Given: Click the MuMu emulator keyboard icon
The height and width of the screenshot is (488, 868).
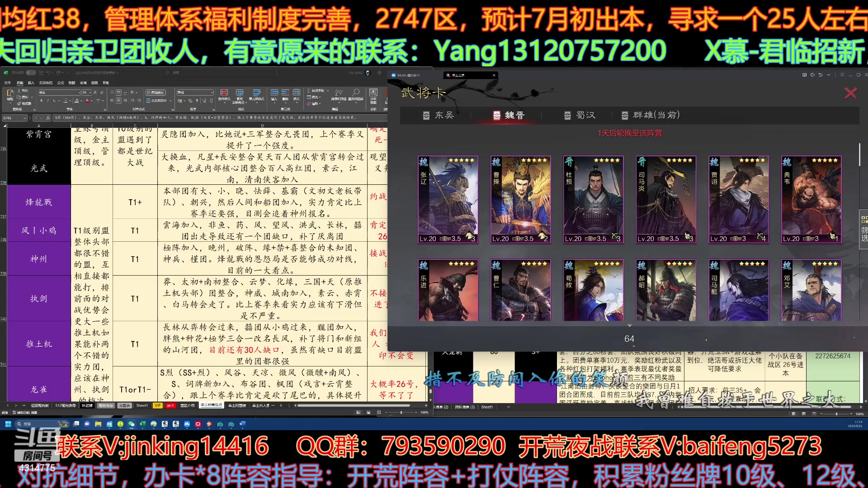Looking at the screenshot, I should (804, 75).
